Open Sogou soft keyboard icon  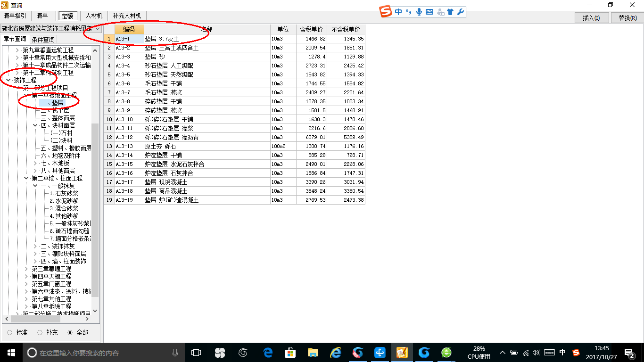(x=429, y=12)
